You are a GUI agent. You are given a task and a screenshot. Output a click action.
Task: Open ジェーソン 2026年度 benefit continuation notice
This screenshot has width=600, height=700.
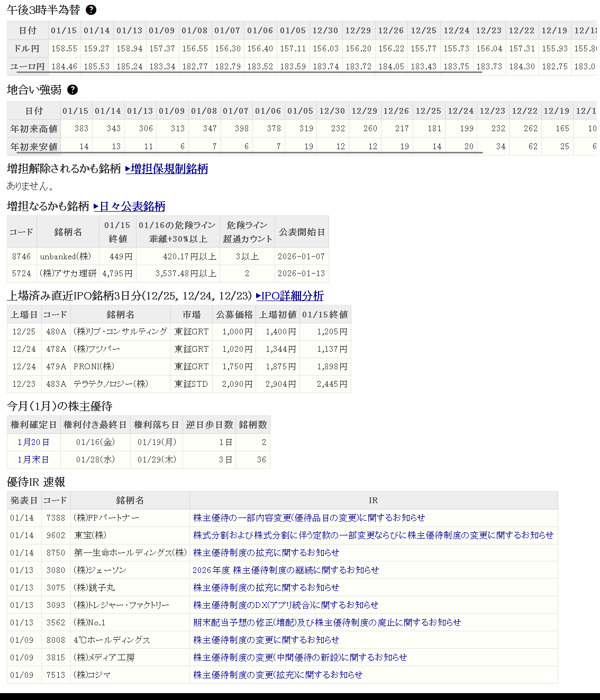(286, 570)
